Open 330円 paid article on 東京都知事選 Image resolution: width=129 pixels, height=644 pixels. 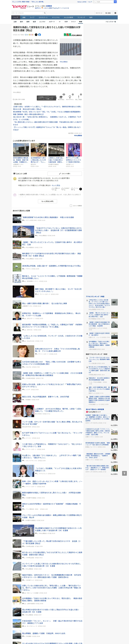[98, 444]
